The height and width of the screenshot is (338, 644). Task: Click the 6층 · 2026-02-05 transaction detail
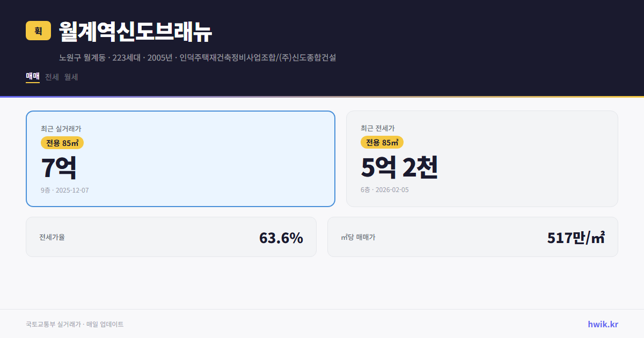point(384,189)
